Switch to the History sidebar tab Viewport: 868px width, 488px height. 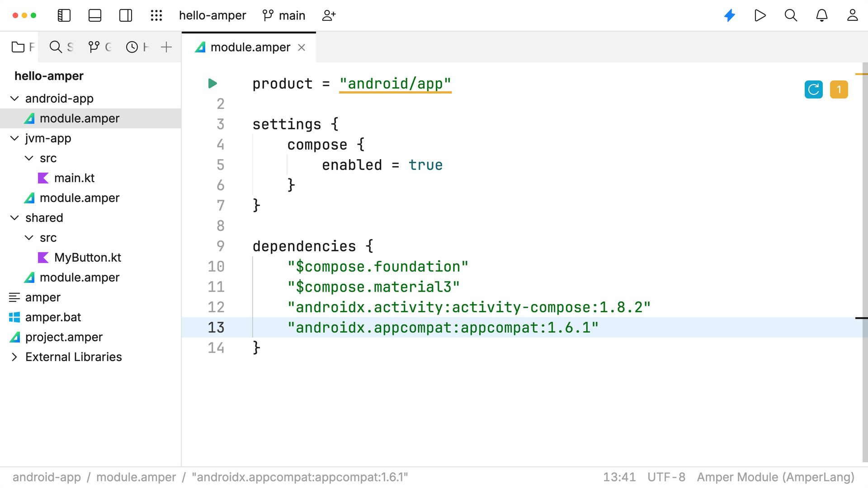[137, 47]
